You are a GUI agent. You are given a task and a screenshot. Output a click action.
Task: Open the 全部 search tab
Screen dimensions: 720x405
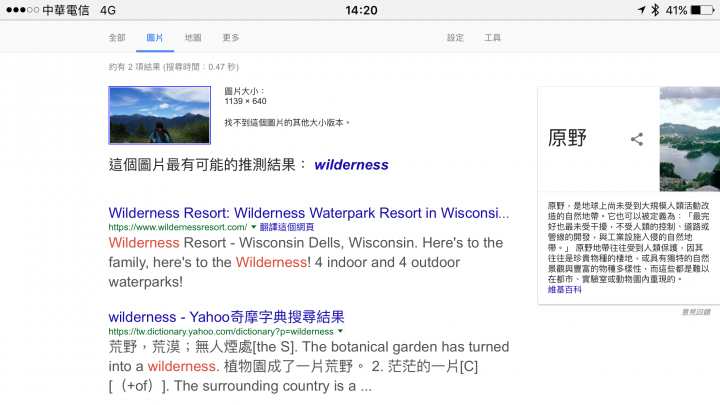pyautogui.click(x=117, y=38)
